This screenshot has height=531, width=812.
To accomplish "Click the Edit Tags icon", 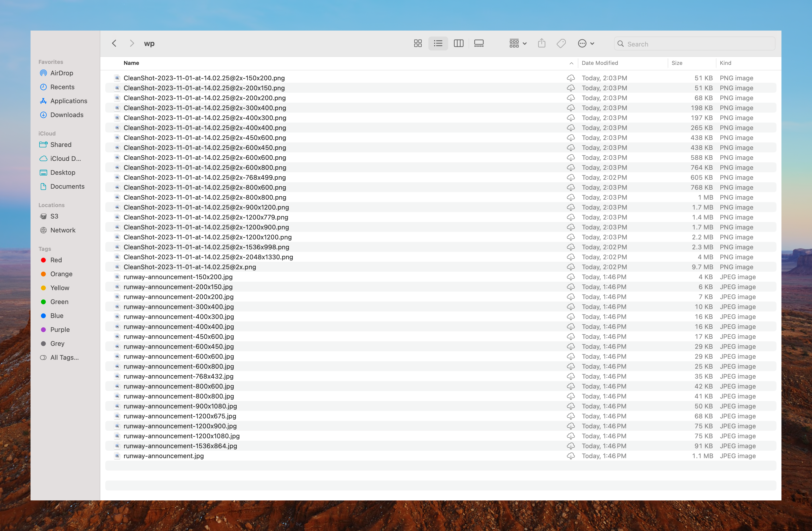I will click(561, 43).
